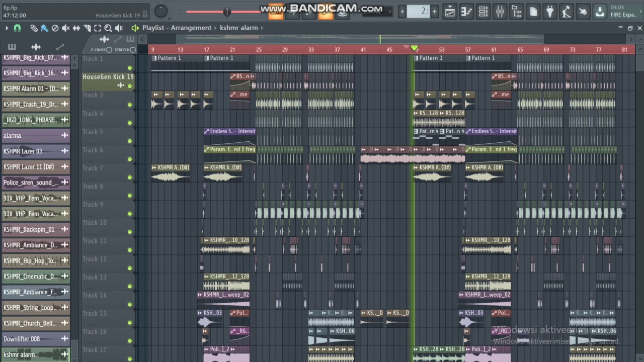Click the red master pitch slider
The width and height of the screenshot is (644, 362).
pyautogui.click(x=227, y=12)
